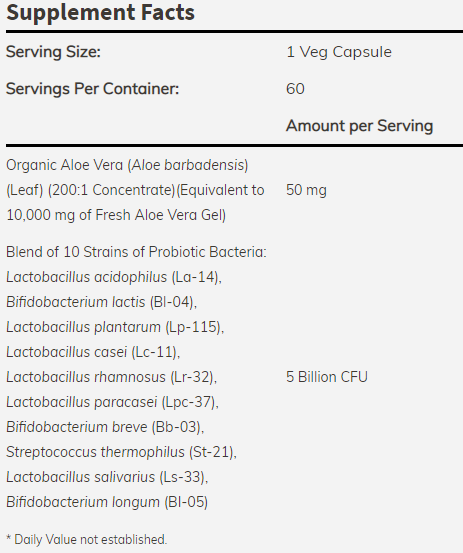Click the Amount per Serving header
Screen dimensions: 463x553
tap(359, 126)
